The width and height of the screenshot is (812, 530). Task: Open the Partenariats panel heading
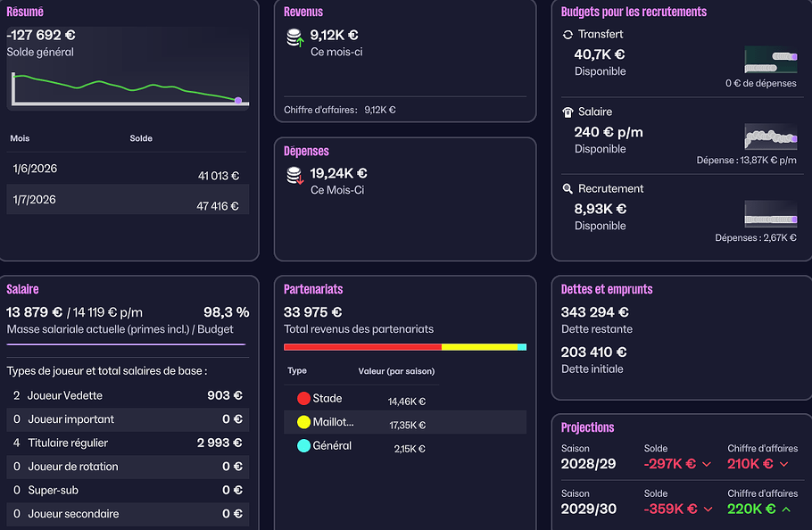click(x=313, y=289)
